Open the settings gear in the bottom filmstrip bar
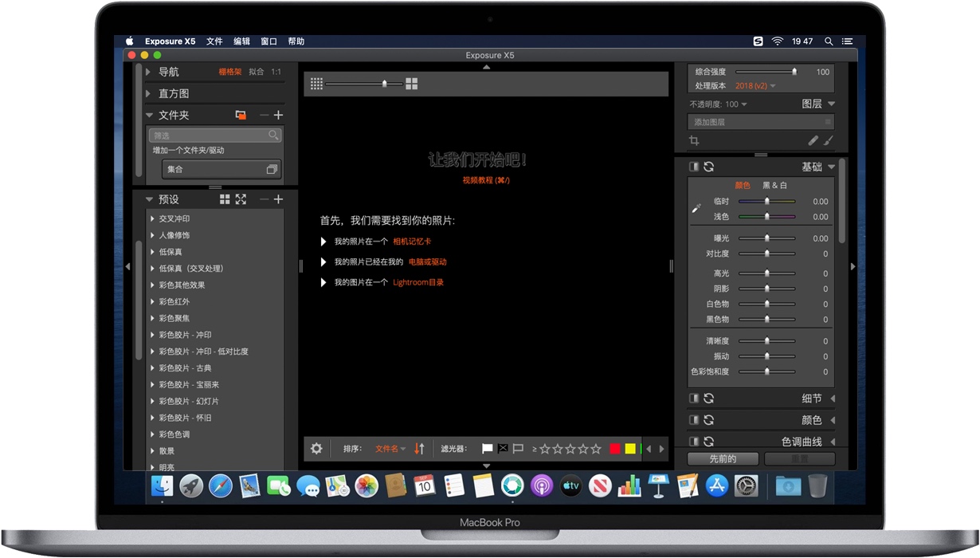Image resolution: width=980 pixels, height=558 pixels. (316, 448)
